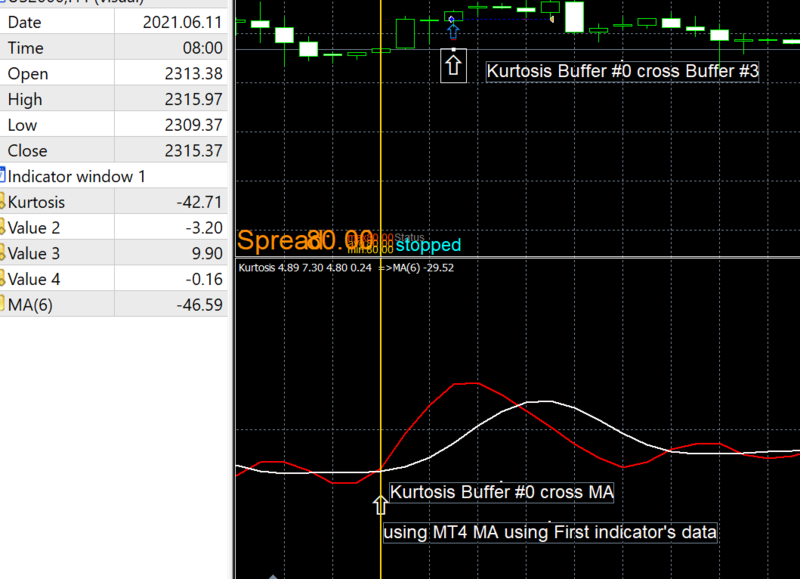Click the High row label
This screenshot has height=579, width=800.
(25, 99)
